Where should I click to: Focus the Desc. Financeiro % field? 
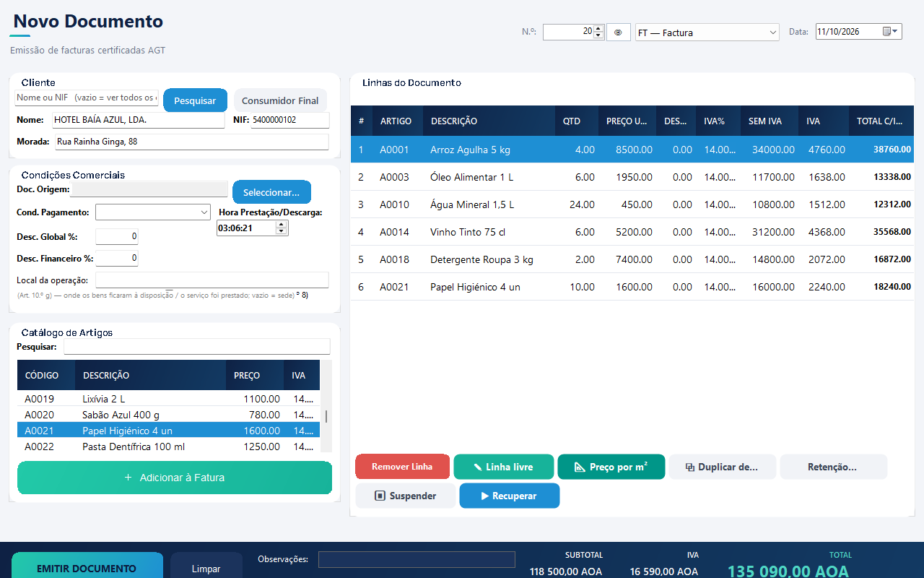point(116,258)
